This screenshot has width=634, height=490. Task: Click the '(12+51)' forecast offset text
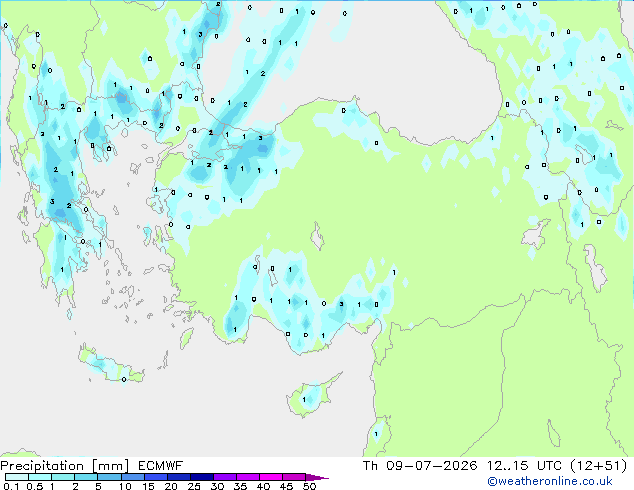coord(598,466)
